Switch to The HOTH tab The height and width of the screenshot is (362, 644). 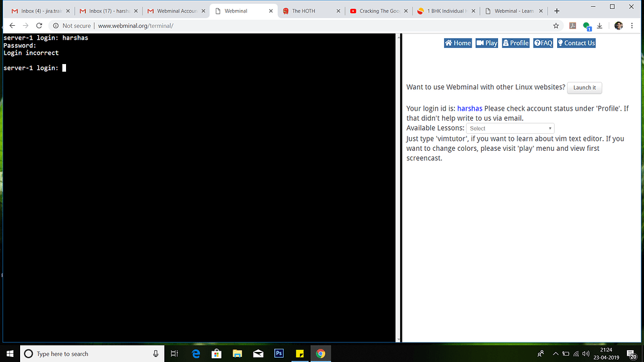click(305, 10)
